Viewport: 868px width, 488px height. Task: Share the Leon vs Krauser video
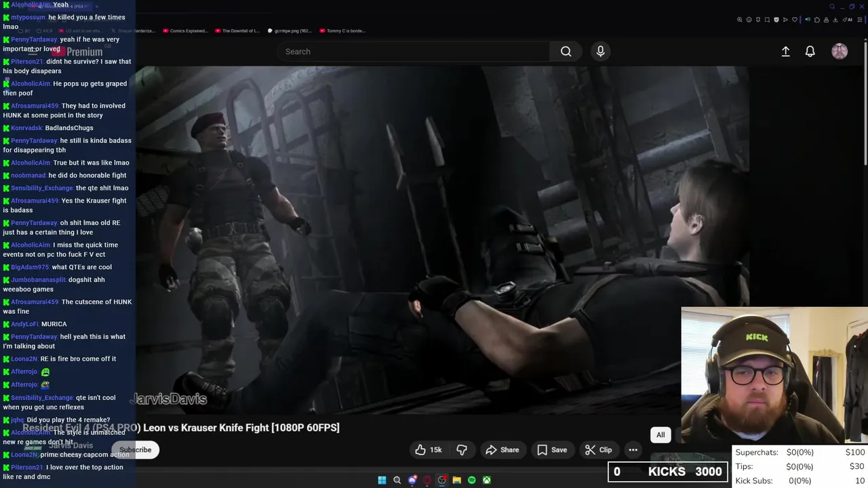coord(502,450)
